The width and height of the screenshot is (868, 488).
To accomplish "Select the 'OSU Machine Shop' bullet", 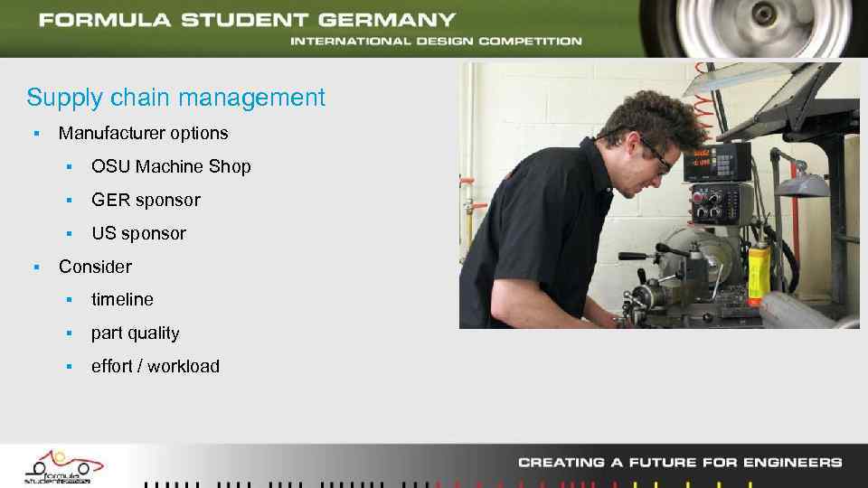I will point(171,166).
